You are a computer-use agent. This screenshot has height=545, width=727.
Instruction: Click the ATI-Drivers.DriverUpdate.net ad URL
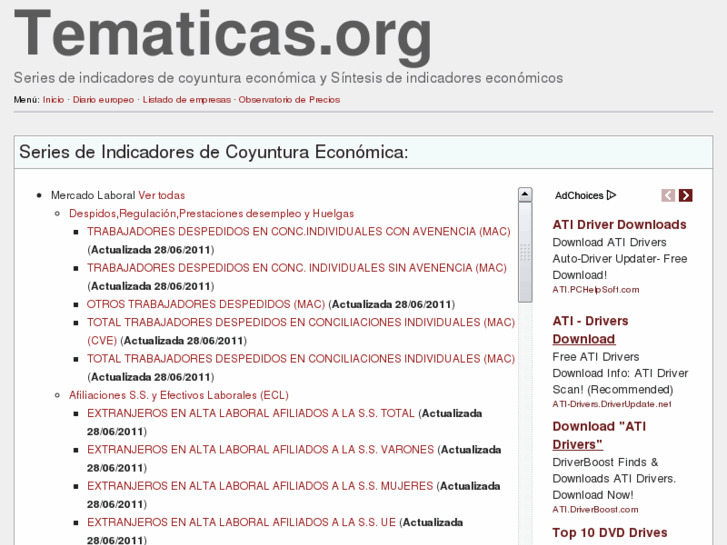pyautogui.click(x=612, y=404)
